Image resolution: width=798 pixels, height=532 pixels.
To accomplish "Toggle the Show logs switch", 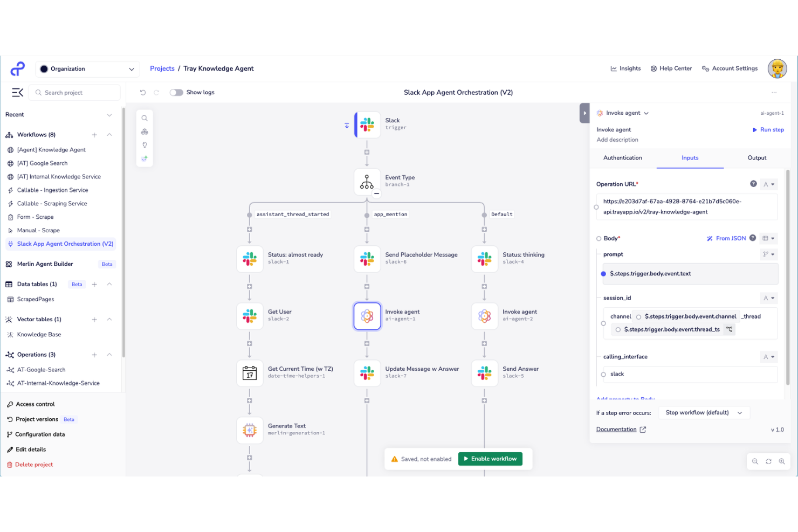I will point(176,93).
